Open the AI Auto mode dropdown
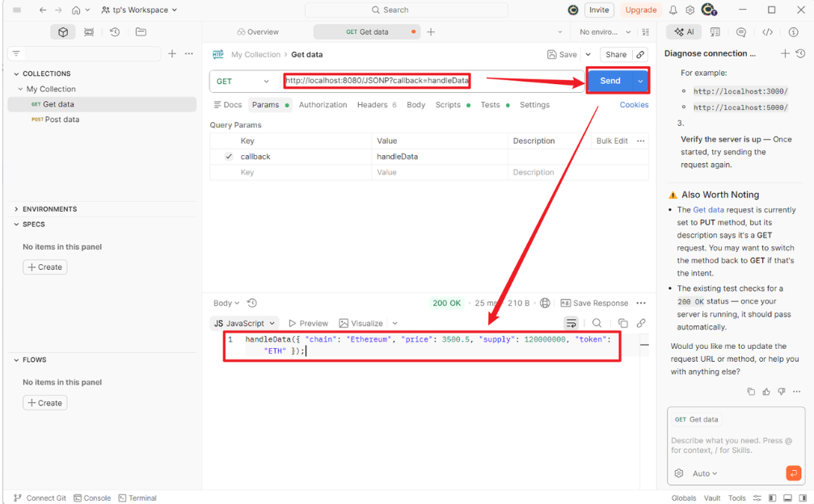This screenshot has width=814, height=504. pos(705,473)
